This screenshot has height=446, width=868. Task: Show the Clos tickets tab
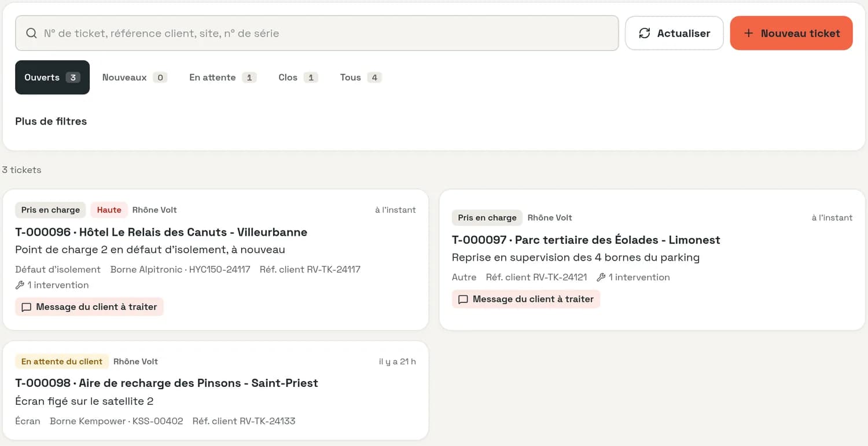298,78
